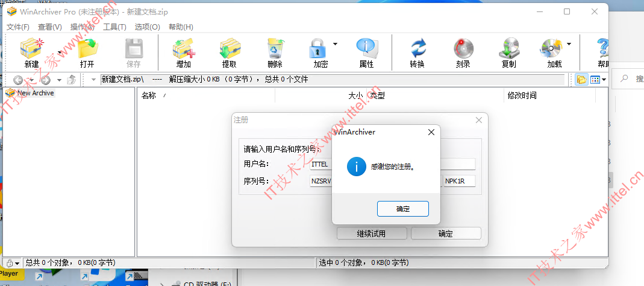Screen dimensions: 644x286
Task: Open the view mode dropdown arrow
Action: [604, 80]
